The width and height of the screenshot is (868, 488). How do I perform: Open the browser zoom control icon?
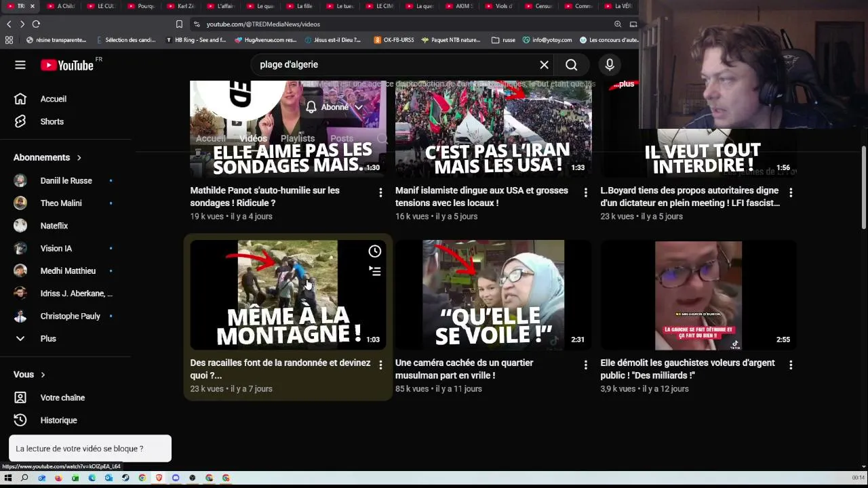618,24
